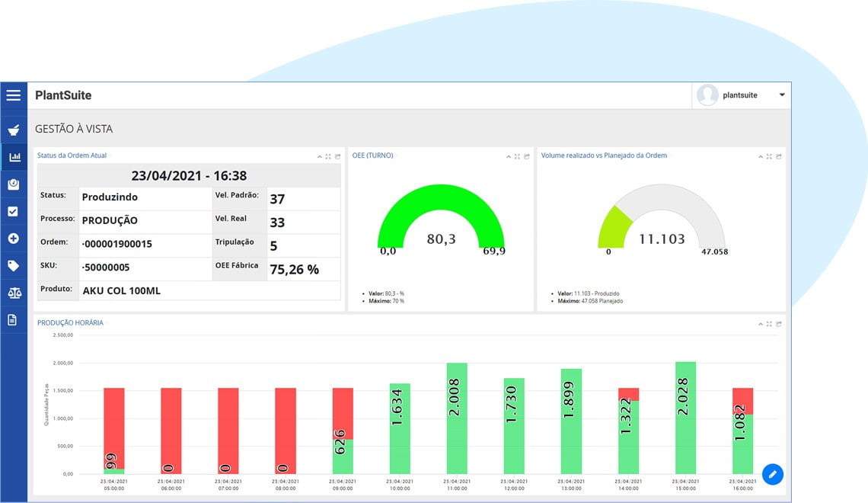868x503 pixels.
Task: Click the plantsuite user avatar
Action: pos(707,95)
